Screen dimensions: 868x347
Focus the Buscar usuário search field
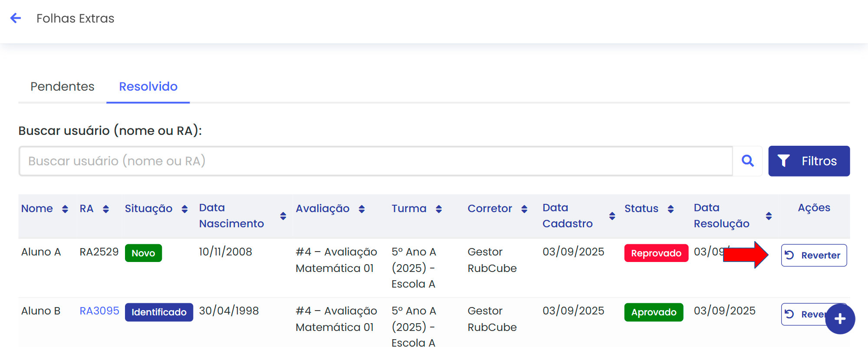[x=375, y=161]
